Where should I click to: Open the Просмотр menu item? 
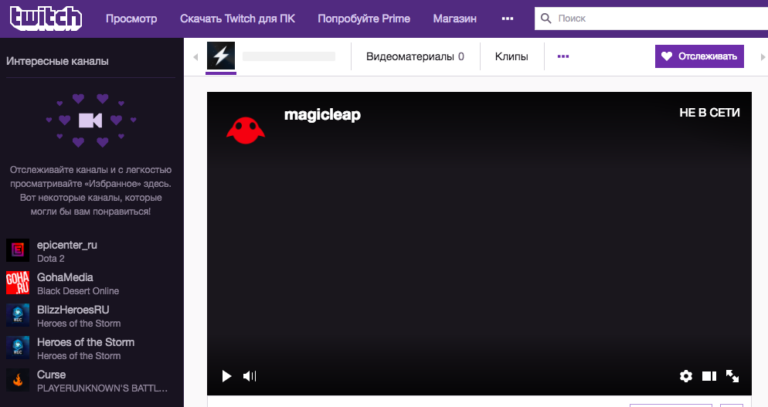coord(131,19)
